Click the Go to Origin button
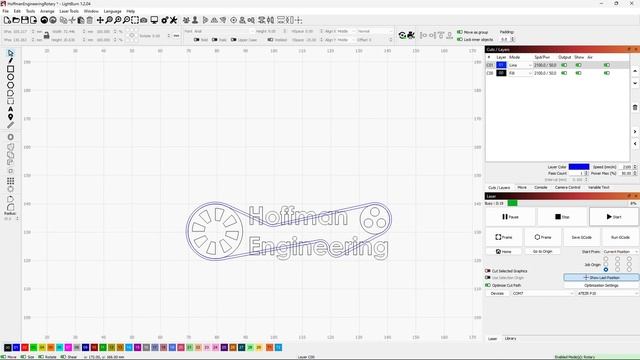Screen dimensions: 640x360 [x=542, y=251]
